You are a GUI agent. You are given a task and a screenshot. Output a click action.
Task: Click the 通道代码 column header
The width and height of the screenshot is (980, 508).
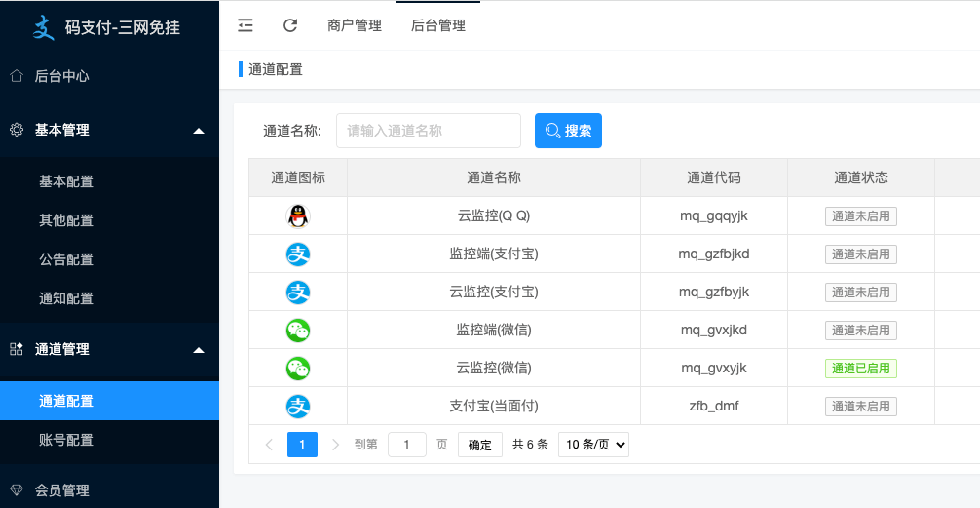[714, 177]
